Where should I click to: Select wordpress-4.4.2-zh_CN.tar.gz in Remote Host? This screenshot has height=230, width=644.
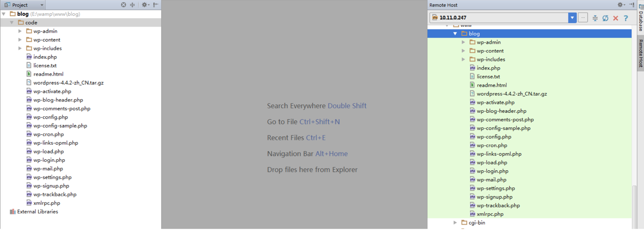coord(512,94)
